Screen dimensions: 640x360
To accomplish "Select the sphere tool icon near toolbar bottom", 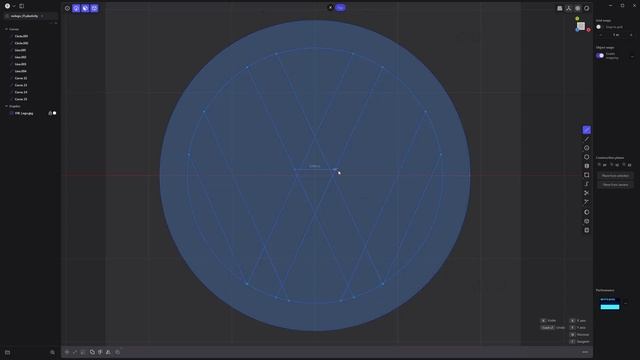I will (587, 221).
